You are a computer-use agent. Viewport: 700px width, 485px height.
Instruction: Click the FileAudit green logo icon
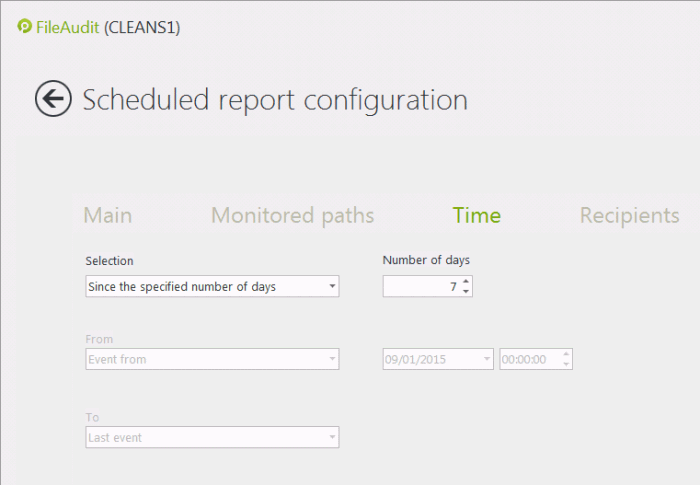point(25,26)
